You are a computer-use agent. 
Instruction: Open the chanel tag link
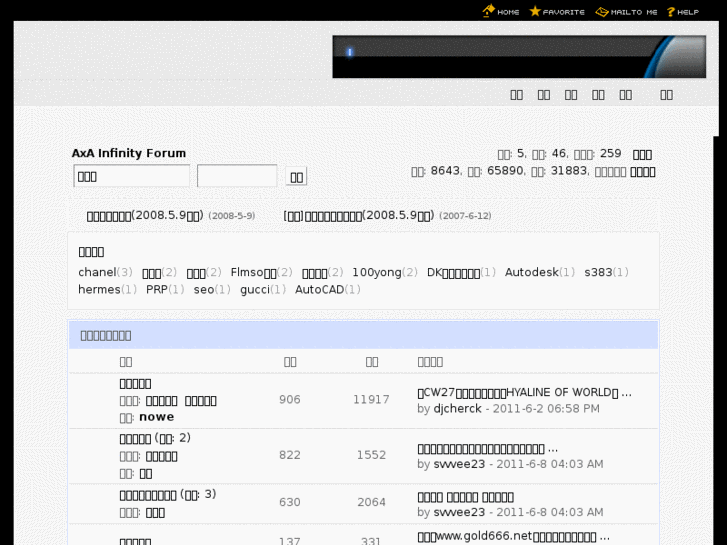pyautogui.click(x=97, y=272)
